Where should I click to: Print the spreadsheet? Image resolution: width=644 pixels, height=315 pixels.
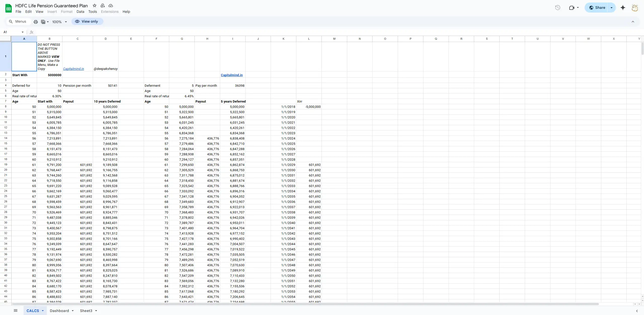(36, 22)
